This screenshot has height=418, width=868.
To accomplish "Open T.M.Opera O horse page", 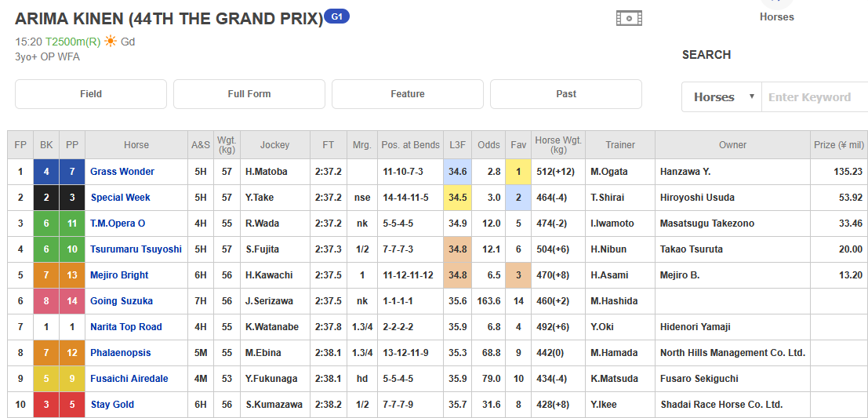I will click(118, 224).
